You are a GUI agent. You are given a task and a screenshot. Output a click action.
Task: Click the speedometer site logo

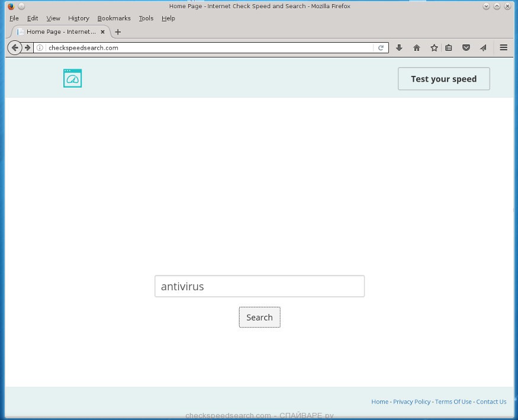pos(72,78)
